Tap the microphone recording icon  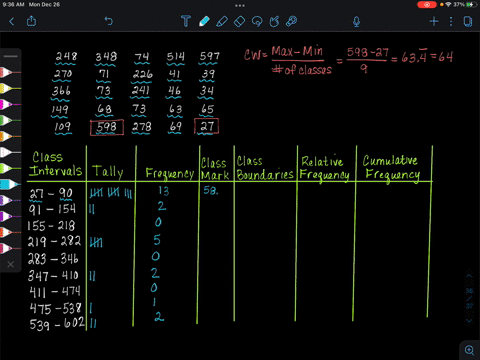pos(357,22)
